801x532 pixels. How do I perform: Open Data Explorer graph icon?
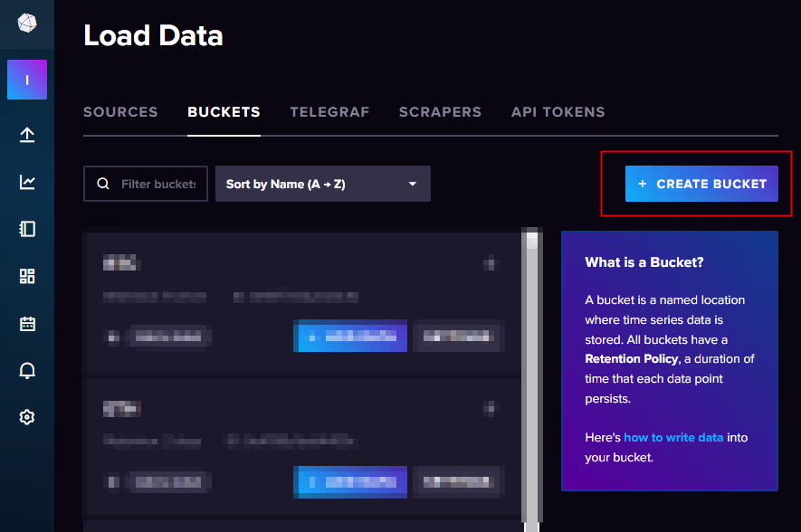click(x=27, y=182)
